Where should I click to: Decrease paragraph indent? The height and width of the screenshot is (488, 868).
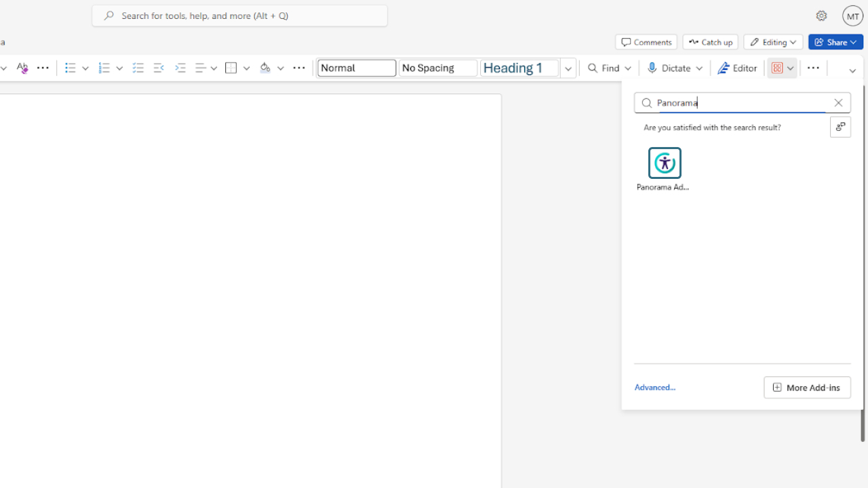pos(159,68)
